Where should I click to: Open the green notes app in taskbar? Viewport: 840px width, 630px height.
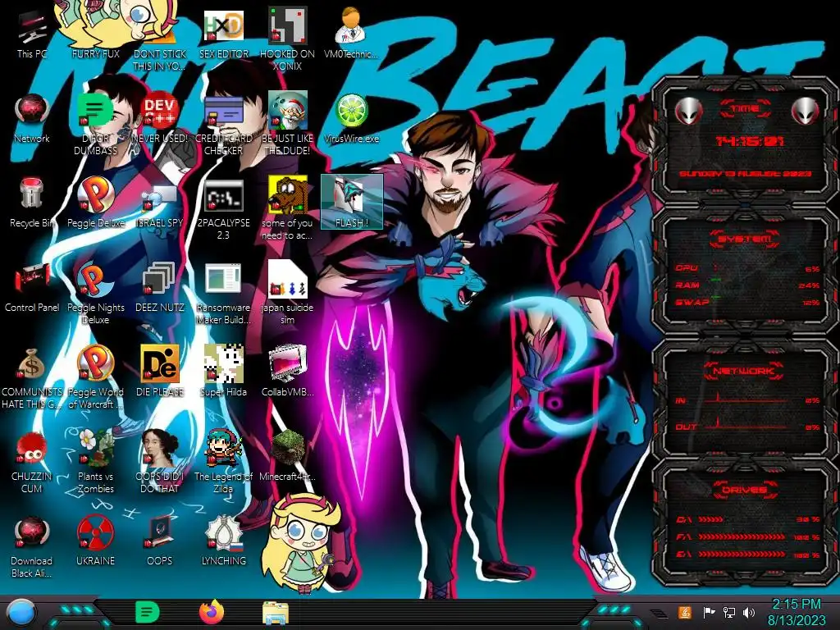(x=147, y=612)
